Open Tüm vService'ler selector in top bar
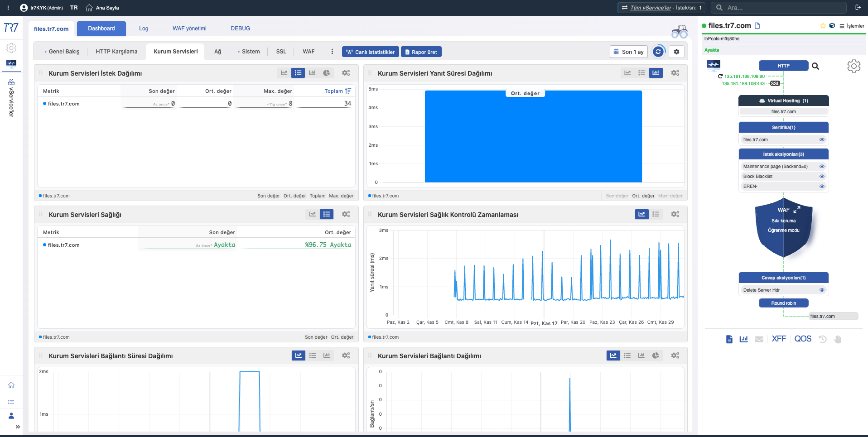Image resolution: width=868 pixels, height=437 pixels. point(661,8)
